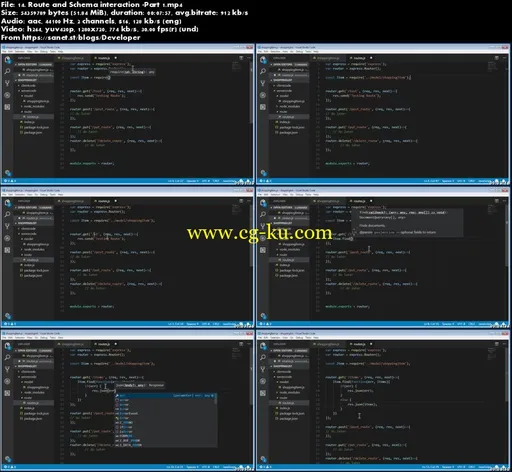
Task: Open Debug view in first thumbnail
Action: coord(7,95)
